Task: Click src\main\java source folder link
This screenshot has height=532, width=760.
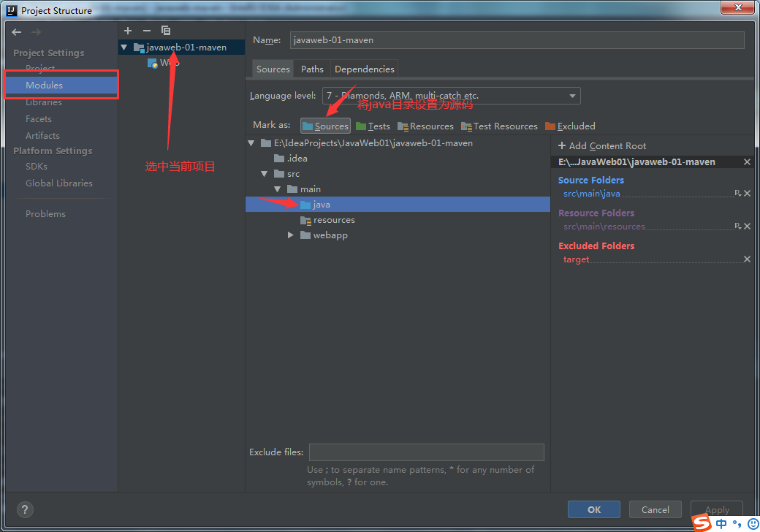Action: pos(591,194)
